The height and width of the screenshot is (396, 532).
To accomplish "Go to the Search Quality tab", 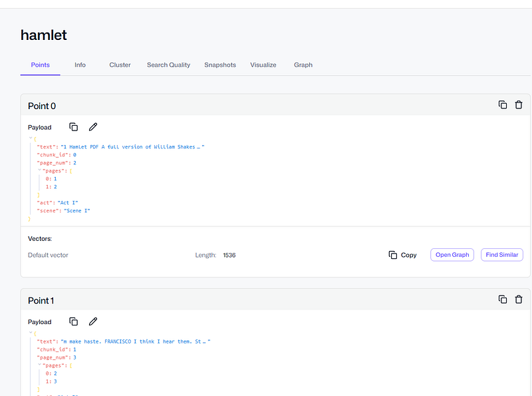I will (168, 65).
